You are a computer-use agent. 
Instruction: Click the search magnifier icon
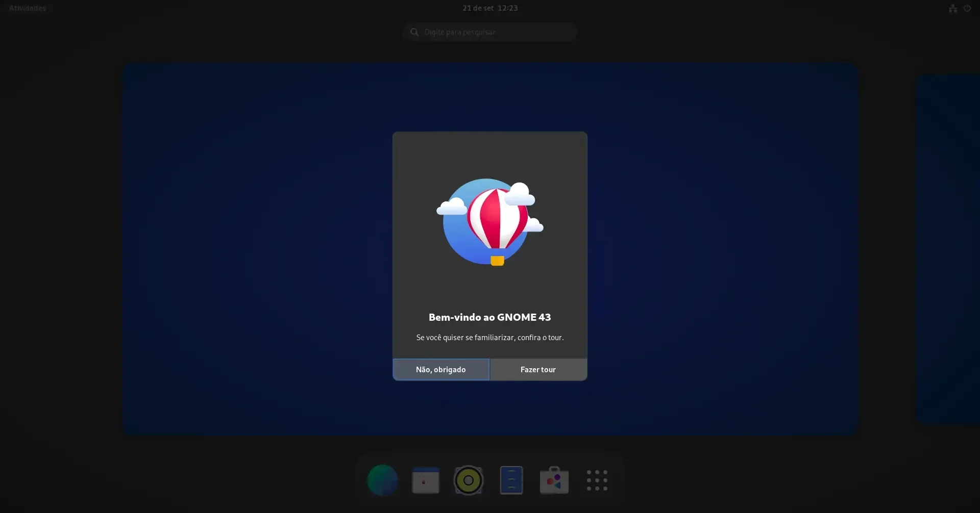(x=414, y=32)
